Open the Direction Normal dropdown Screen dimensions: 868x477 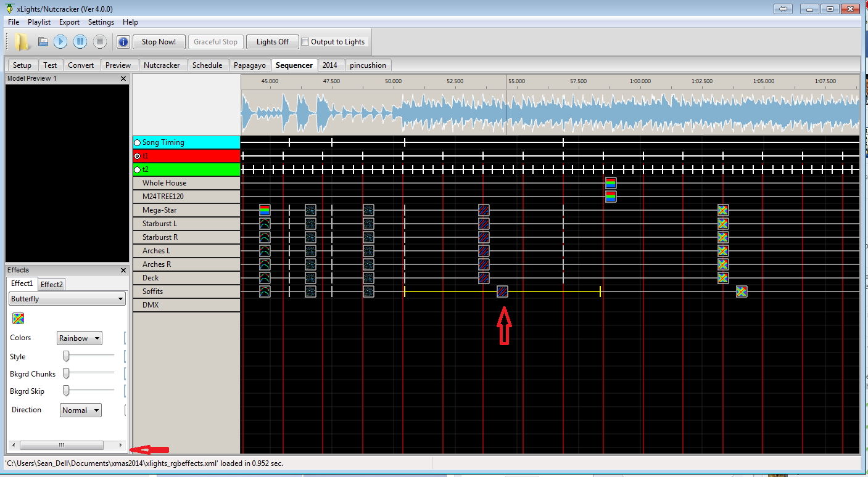coord(81,410)
